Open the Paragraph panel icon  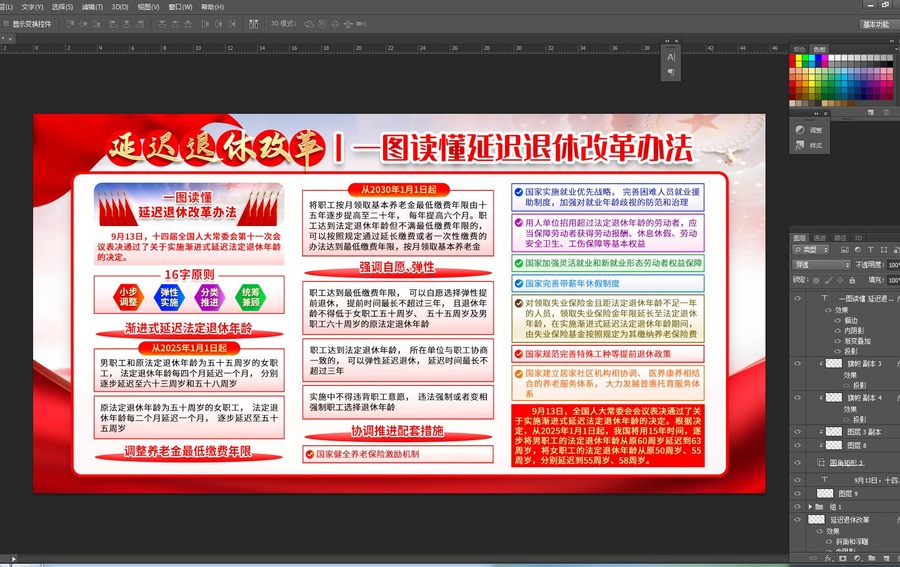click(x=670, y=72)
